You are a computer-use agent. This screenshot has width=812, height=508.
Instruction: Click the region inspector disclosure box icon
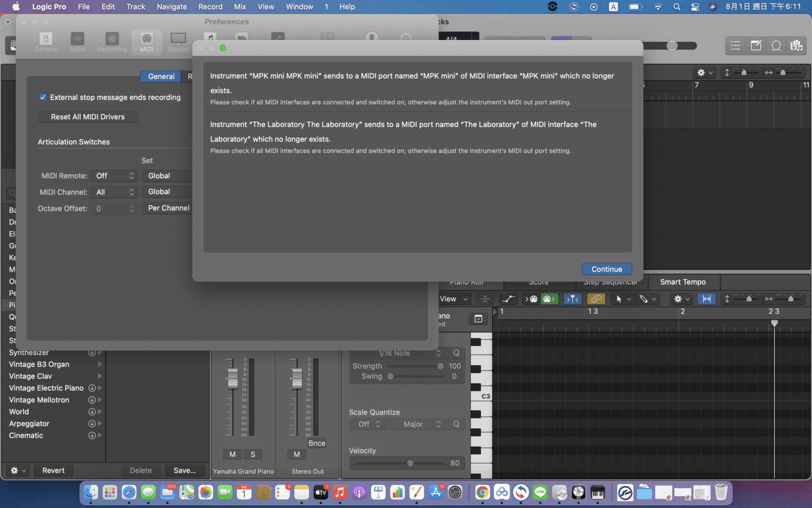click(478, 319)
